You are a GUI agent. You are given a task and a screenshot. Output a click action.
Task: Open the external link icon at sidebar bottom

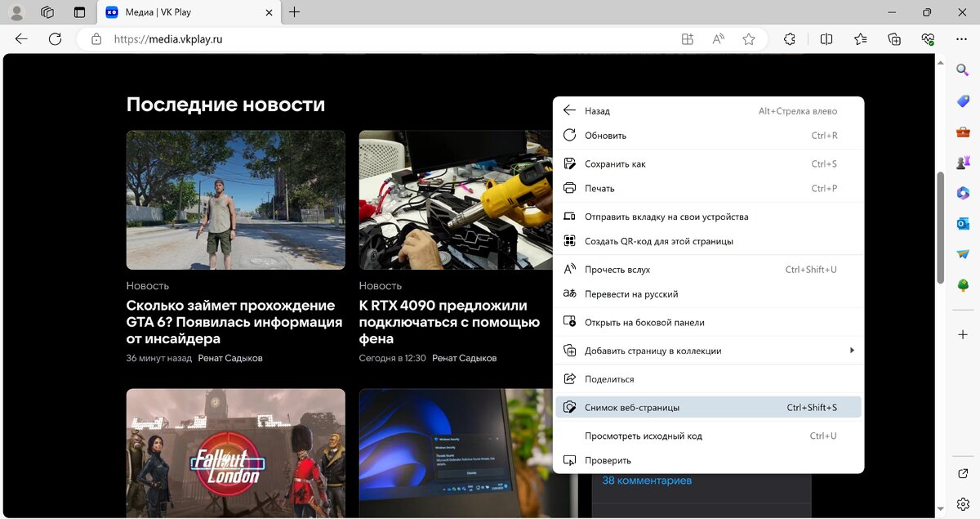963,474
